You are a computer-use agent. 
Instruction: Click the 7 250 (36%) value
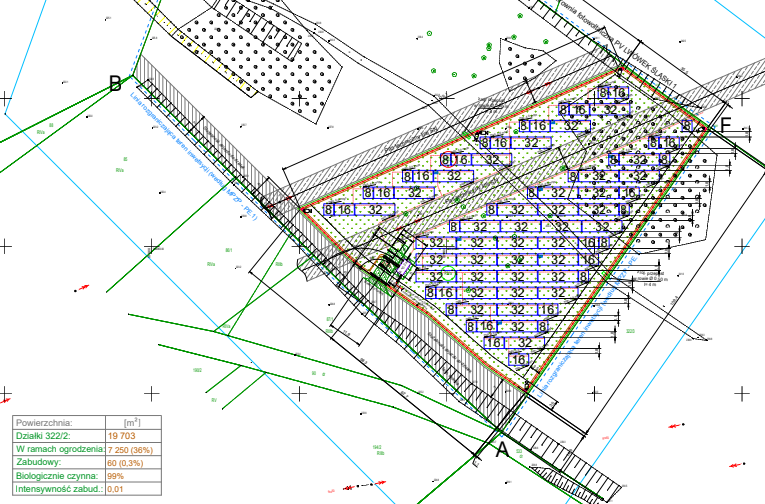(x=133, y=450)
